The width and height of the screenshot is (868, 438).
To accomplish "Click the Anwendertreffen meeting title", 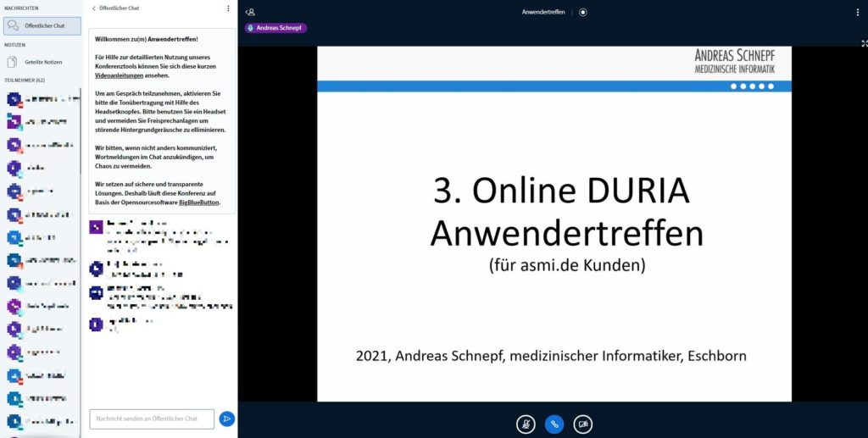I will click(543, 12).
